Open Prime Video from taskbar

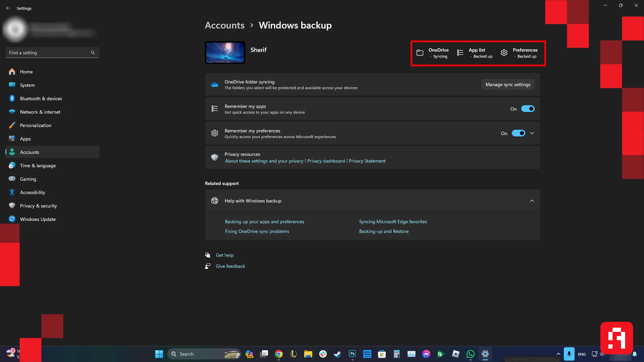click(x=367, y=354)
